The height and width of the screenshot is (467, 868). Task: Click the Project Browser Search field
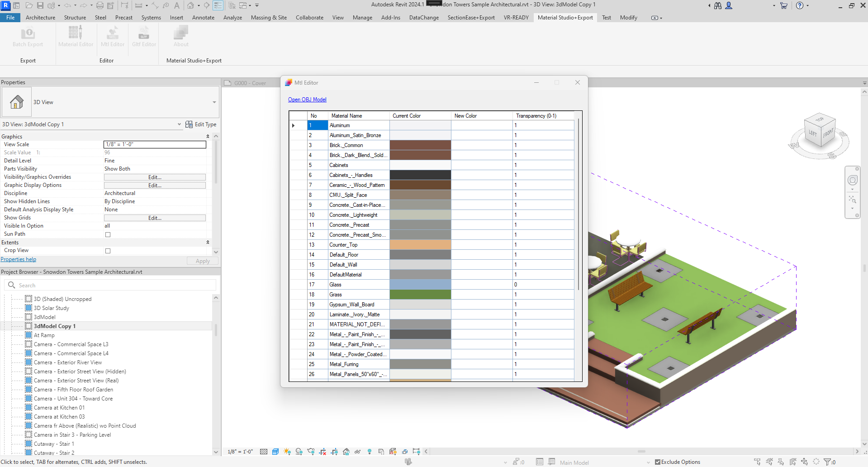tap(110, 285)
